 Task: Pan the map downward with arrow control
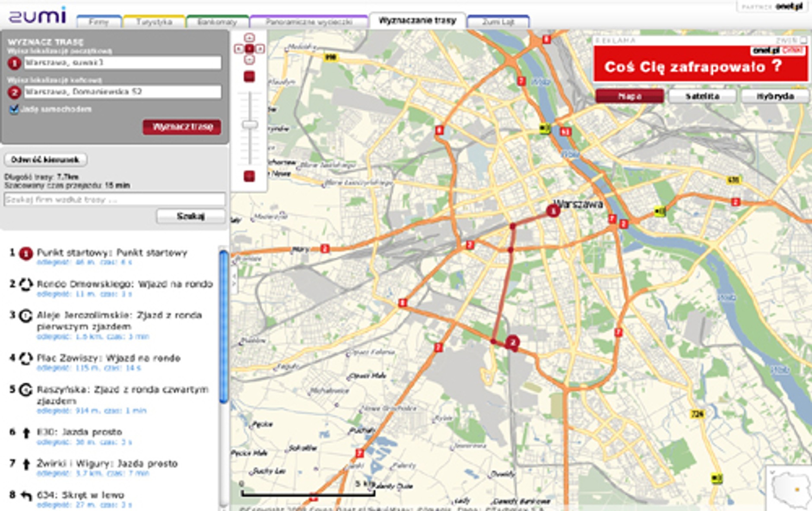(249, 60)
